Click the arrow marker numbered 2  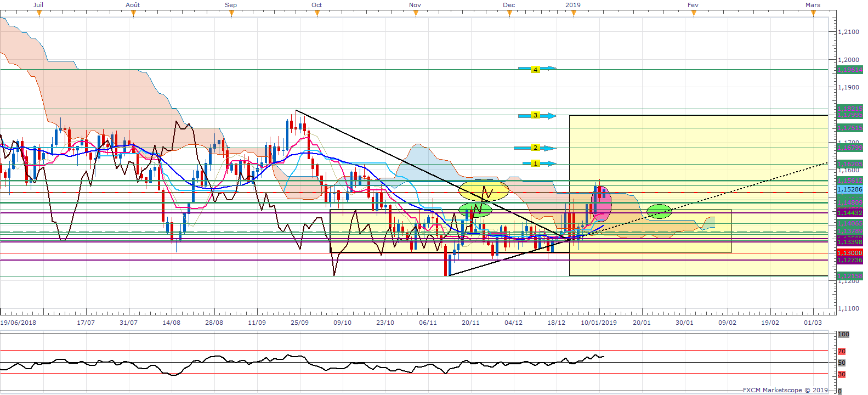(535, 148)
